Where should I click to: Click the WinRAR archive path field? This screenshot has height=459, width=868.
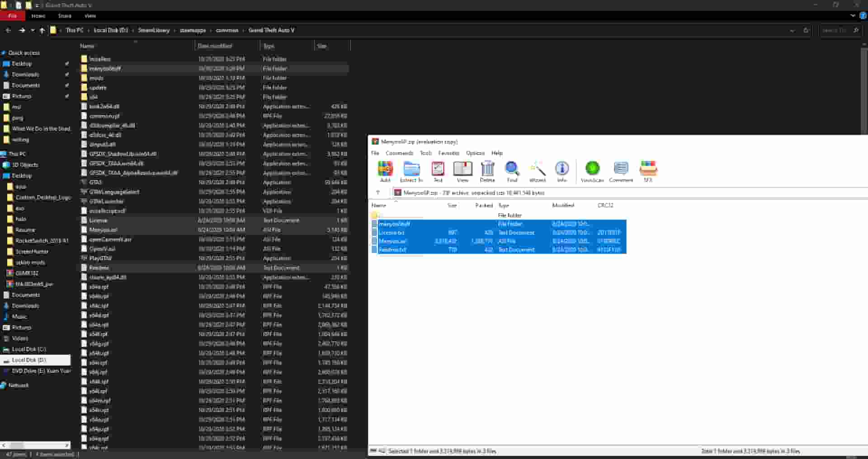pyautogui.click(x=630, y=193)
